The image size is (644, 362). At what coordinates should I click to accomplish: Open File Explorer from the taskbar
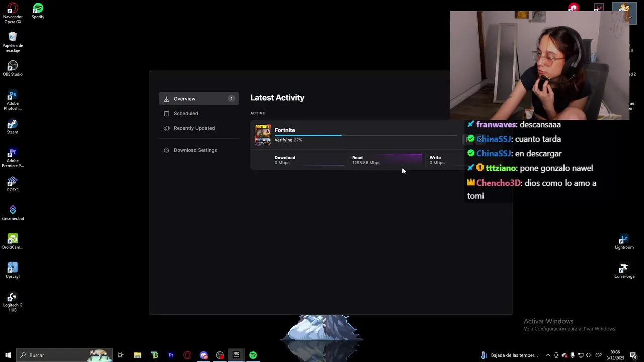tap(137, 355)
